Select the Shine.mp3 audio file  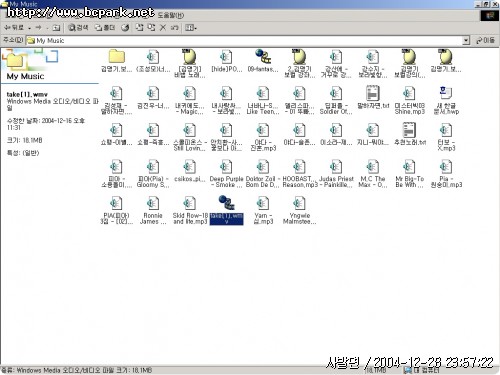click(x=409, y=100)
